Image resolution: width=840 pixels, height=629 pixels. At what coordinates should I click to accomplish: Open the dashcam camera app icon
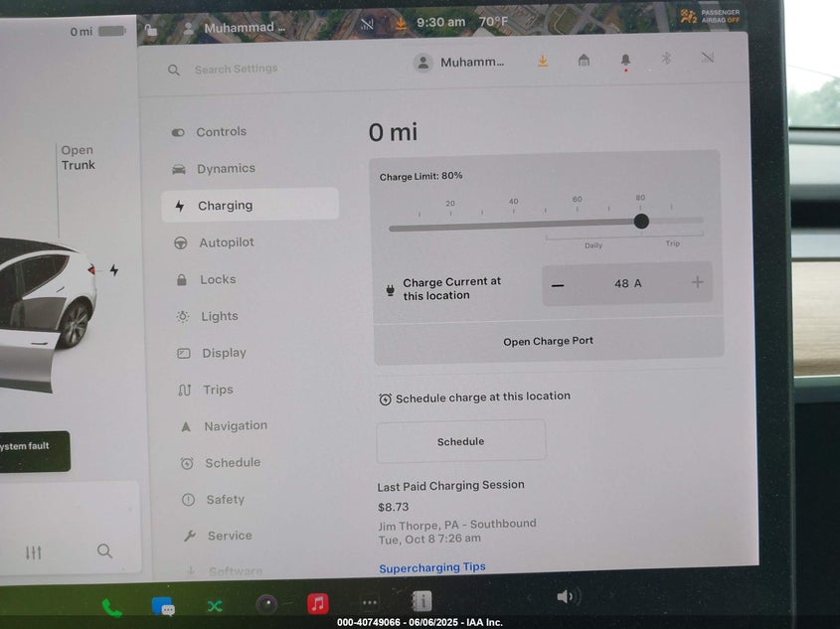[x=266, y=604]
